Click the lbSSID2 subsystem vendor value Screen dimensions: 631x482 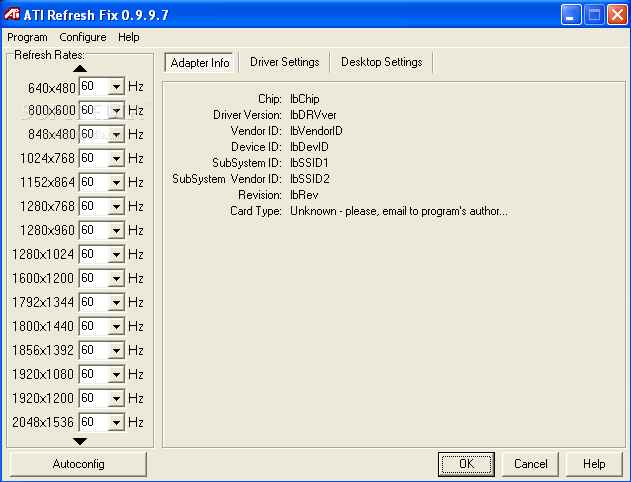310,179
